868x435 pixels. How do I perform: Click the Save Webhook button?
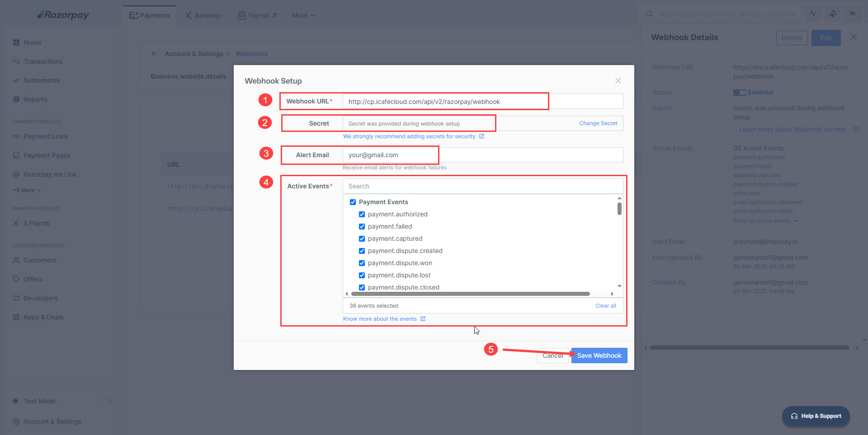[599, 355]
